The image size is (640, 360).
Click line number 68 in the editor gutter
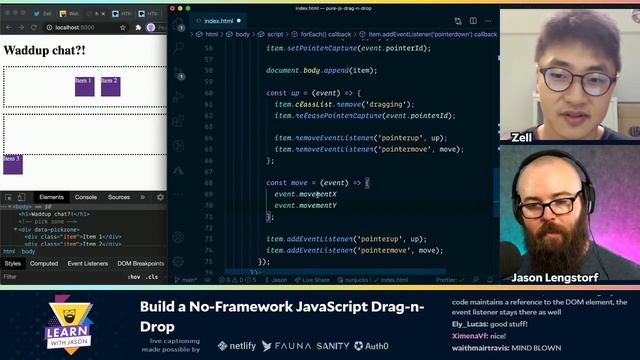[209, 183]
